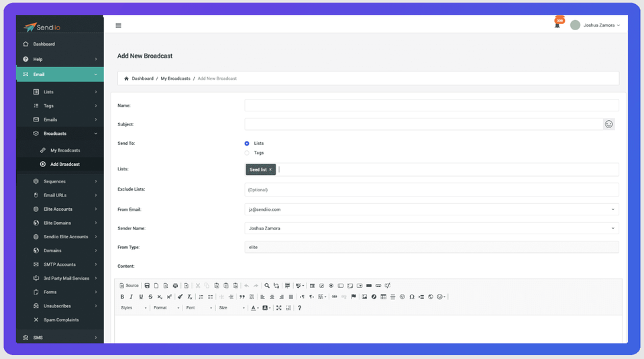Go to My Broadcasts in sidebar
Image resolution: width=644 pixels, height=359 pixels.
coord(60,150)
